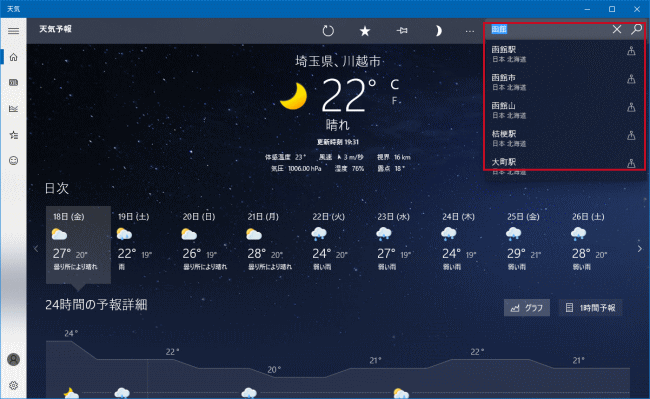The width and height of the screenshot is (650, 399).
Task: Click the 更新時刻 19:31 text
Action: point(338,142)
